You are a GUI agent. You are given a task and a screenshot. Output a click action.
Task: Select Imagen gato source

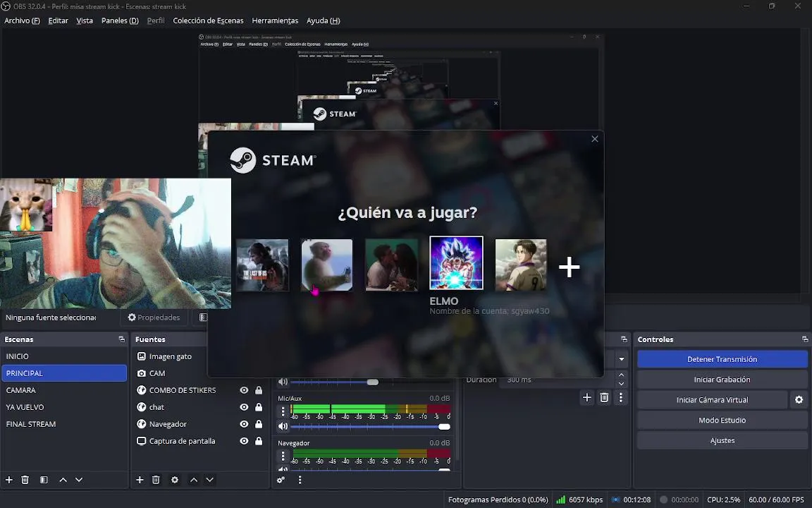coord(171,356)
